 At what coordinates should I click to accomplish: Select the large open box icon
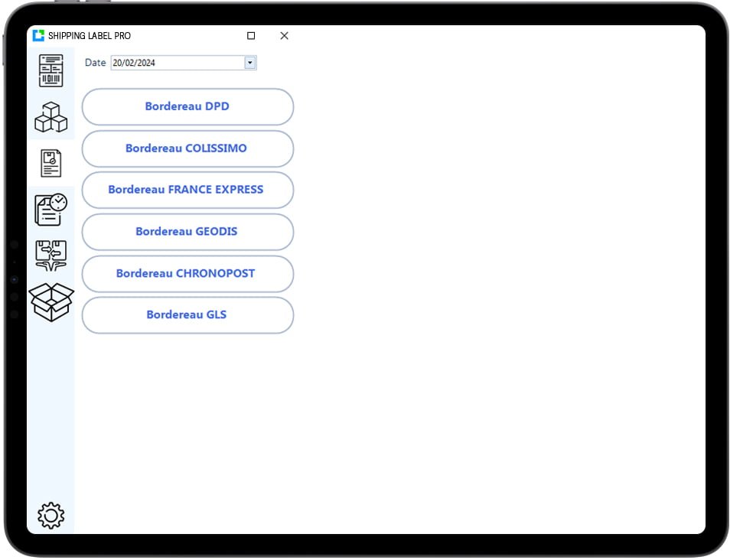coord(51,302)
